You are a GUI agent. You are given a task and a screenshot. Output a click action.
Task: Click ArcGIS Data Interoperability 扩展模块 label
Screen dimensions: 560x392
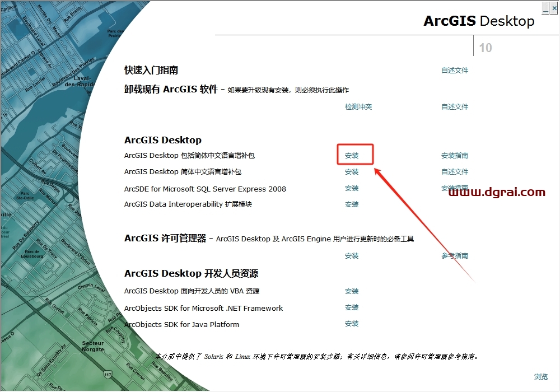(x=188, y=204)
